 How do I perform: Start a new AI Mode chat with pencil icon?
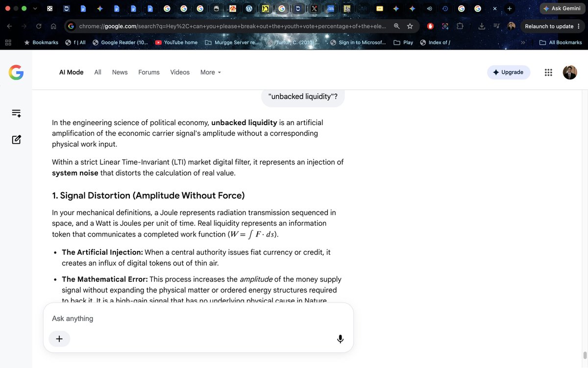pyautogui.click(x=16, y=139)
